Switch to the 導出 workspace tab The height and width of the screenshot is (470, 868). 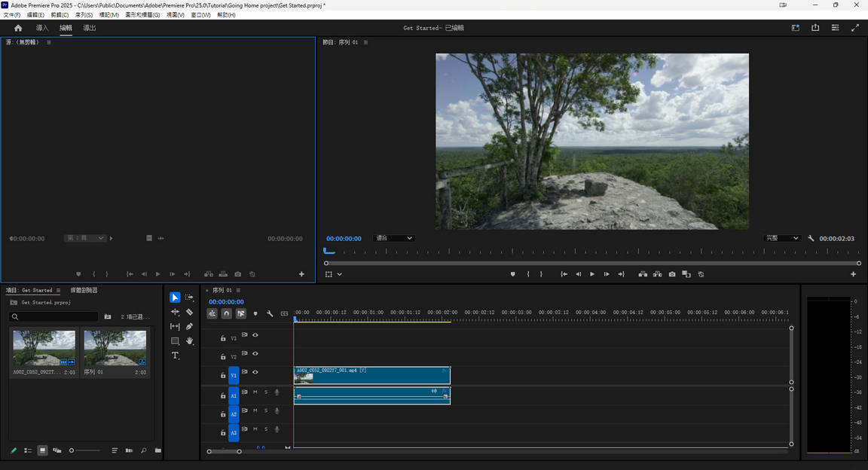click(x=89, y=27)
